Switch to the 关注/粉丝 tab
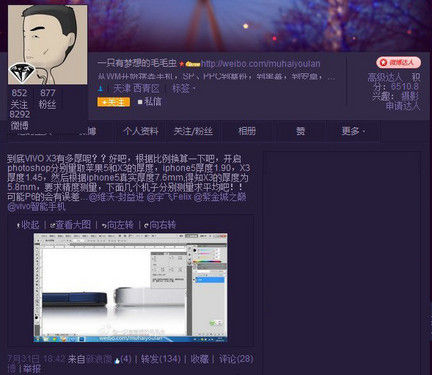Viewport: 432px width, 375px height. click(x=193, y=131)
